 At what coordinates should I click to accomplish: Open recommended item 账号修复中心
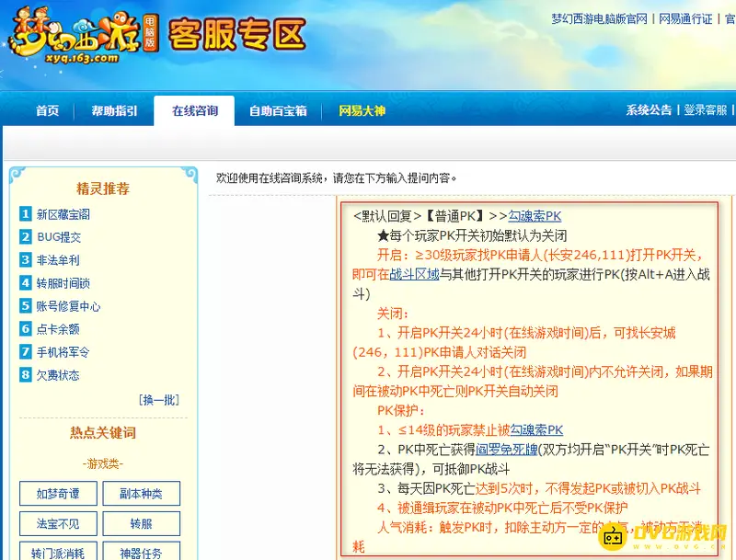tap(68, 306)
